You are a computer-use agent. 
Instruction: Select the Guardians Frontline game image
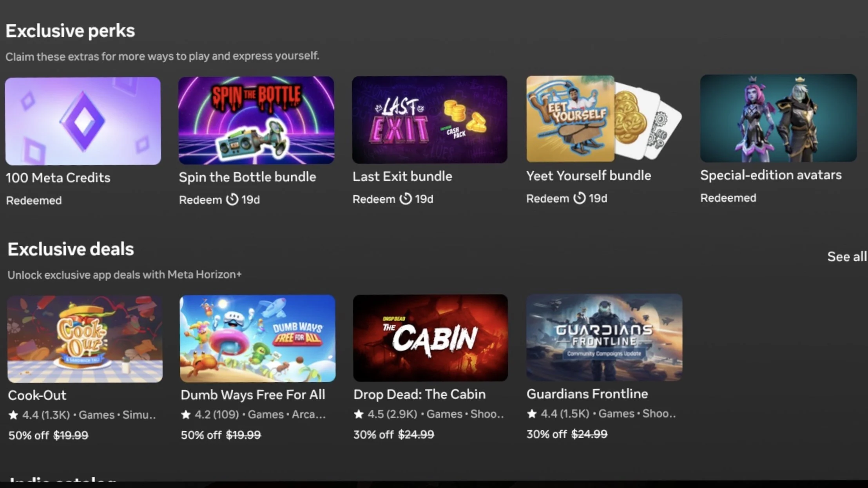(x=604, y=337)
